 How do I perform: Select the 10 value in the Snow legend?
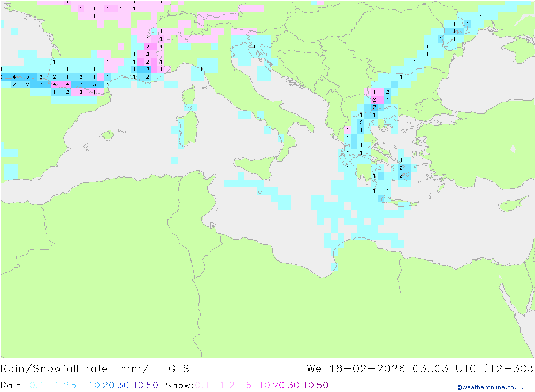[x=264, y=385]
